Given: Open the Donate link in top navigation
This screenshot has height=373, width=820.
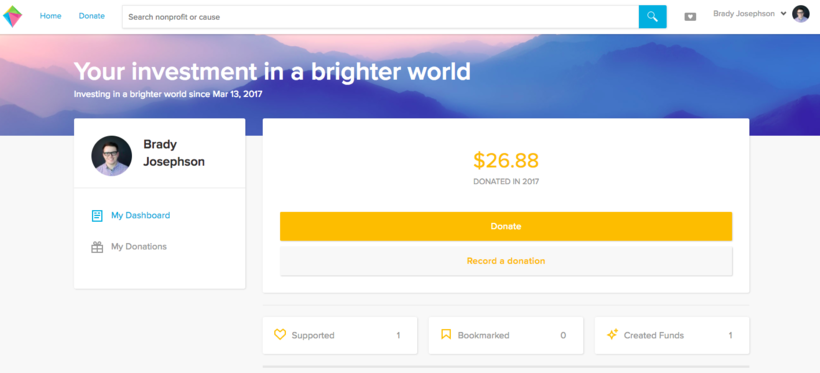Looking at the screenshot, I should point(92,16).
